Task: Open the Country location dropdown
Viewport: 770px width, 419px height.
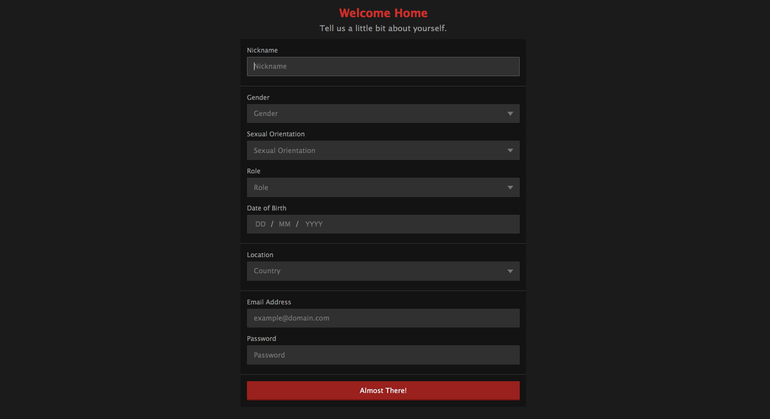Action: (x=383, y=271)
